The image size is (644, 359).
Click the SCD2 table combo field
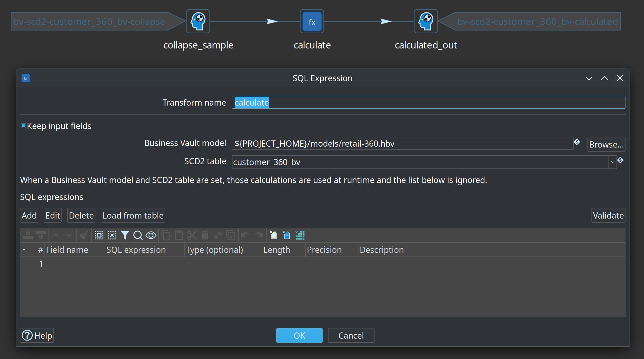point(420,162)
